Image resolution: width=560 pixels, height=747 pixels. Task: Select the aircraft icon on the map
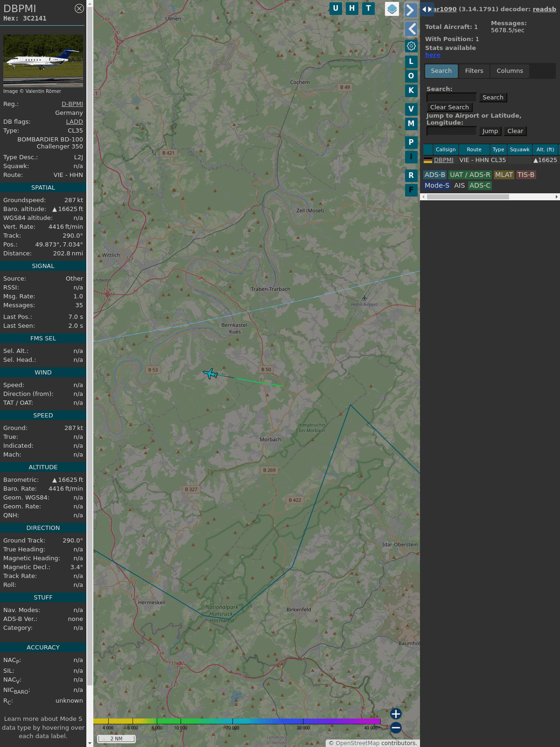click(x=210, y=373)
